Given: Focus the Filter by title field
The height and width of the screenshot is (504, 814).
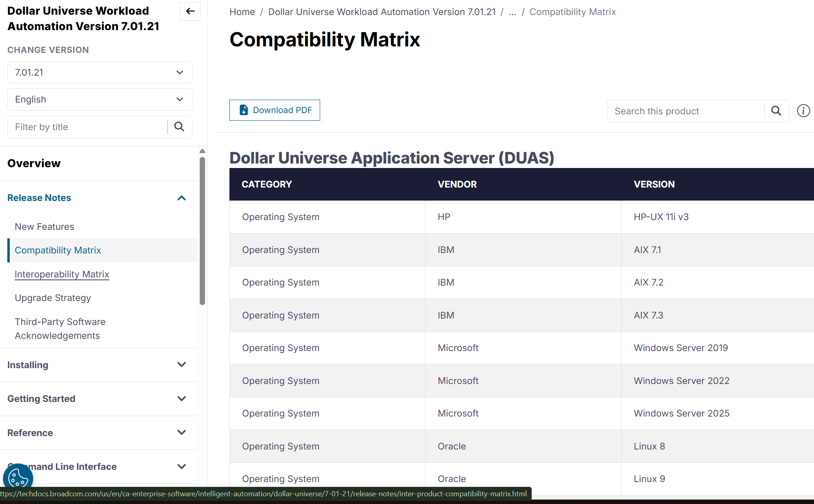Looking at the screenshot, I should 87,127.
